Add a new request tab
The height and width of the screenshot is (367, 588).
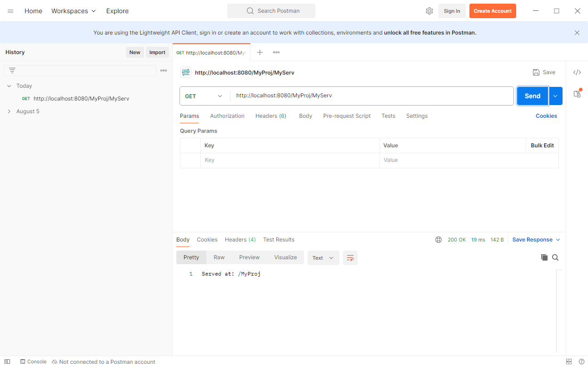point(260,52)
